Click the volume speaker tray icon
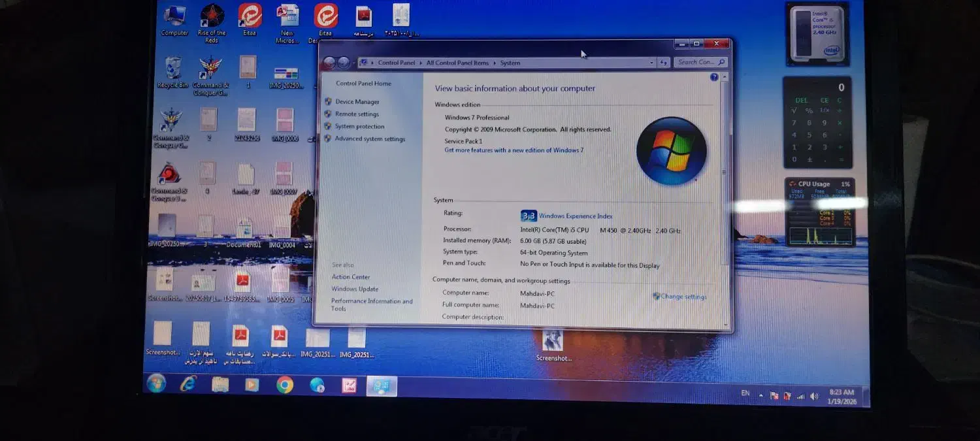The image size is (980, 441). [x=814, y=396]
